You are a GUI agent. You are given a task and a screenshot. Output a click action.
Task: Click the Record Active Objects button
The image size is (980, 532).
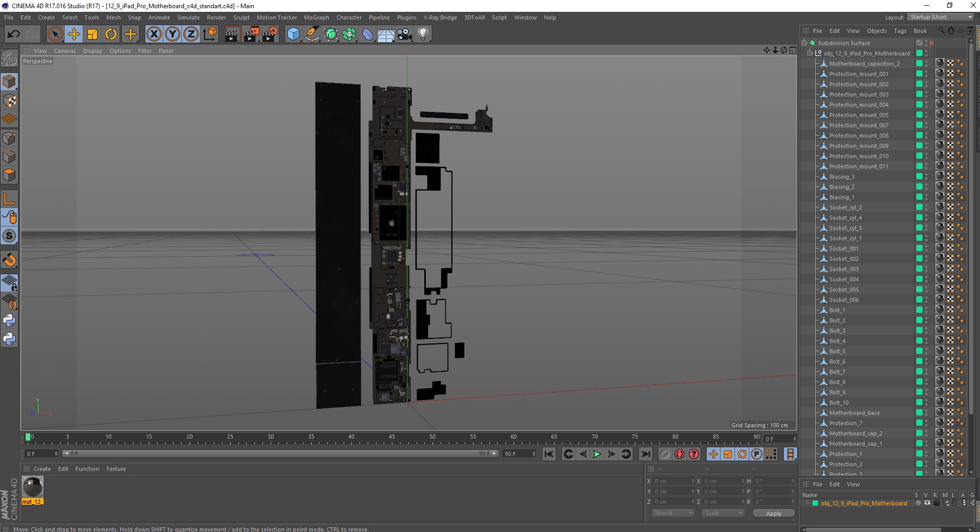tap(665, 454)
